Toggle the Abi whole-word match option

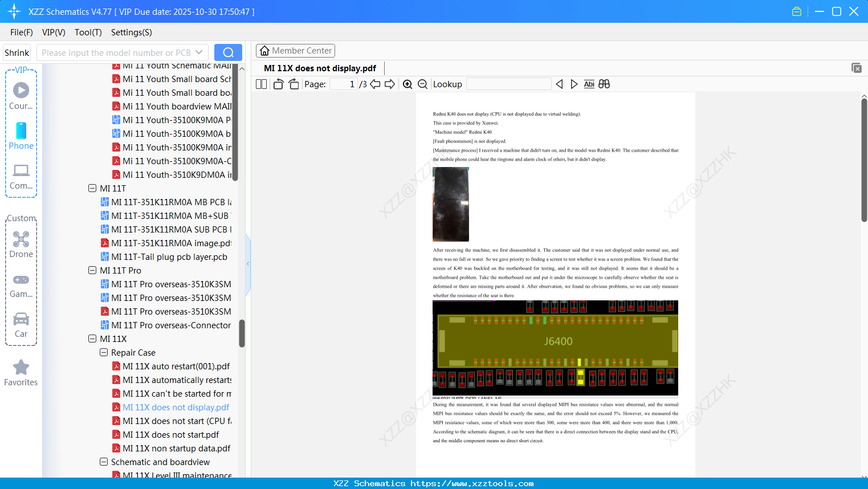589,84
